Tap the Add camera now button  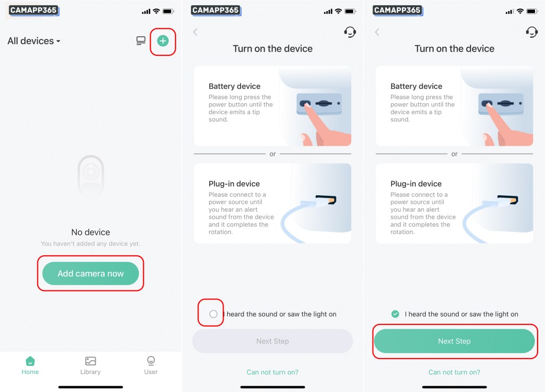pos(90,273)
